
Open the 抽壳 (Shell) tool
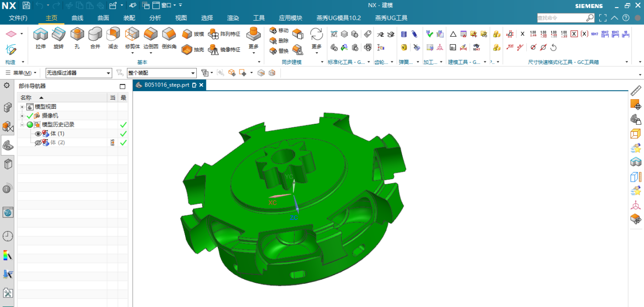193,50
